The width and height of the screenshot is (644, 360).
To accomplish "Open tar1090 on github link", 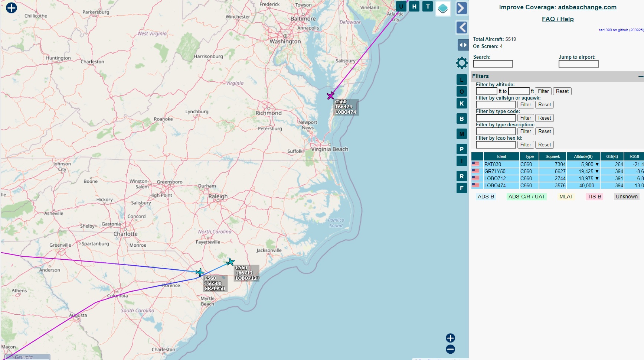I will click(621, 30).
